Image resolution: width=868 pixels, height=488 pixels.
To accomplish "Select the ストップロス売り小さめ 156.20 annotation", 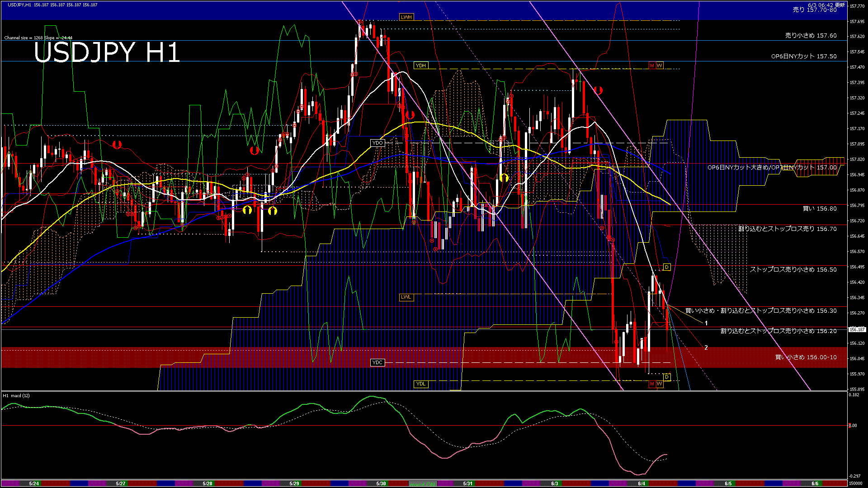I will tap(778, 331).
